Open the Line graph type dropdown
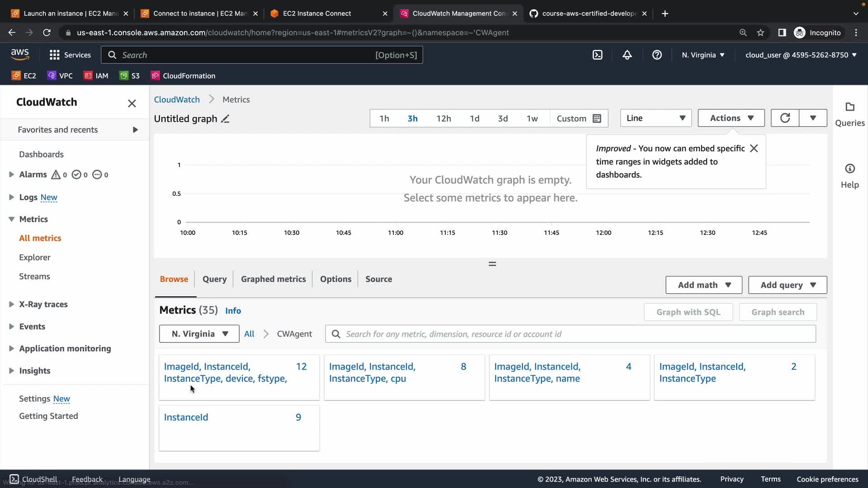The height and width of the screenshot is (488, 868). 656,118
